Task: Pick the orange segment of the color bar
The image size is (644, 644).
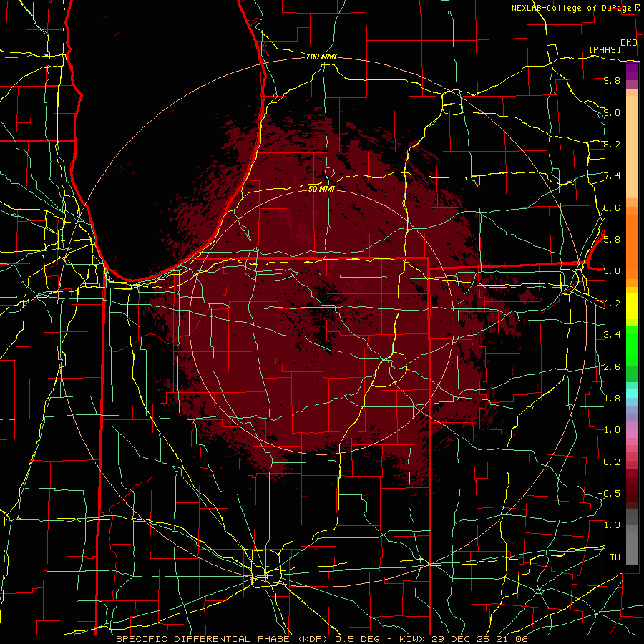Action: (x=632, y=246)
